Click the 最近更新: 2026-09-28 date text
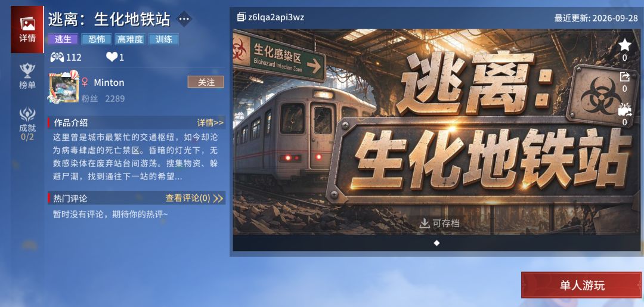This screenshot has height=307, width=644. click(596, 18)
